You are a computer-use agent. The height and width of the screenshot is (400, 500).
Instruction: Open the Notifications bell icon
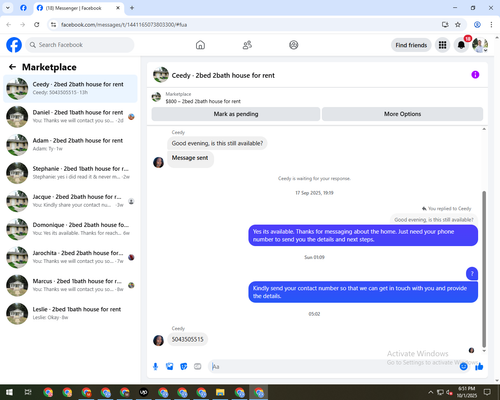click(x=461, y=45)
